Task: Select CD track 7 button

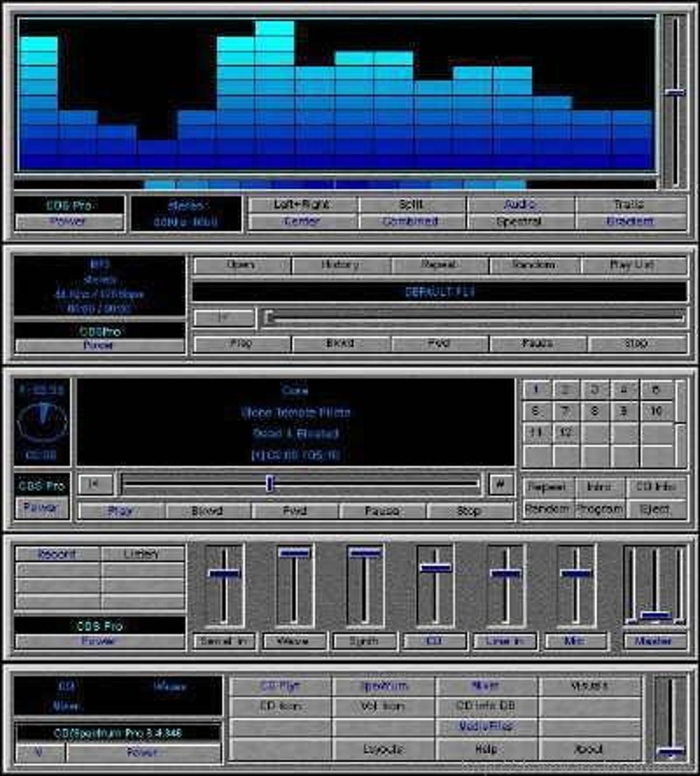Action: (x=566, y=411)
